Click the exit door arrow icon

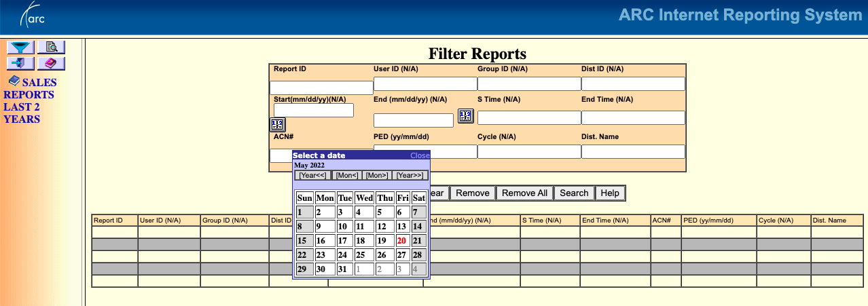pos(21,63)
